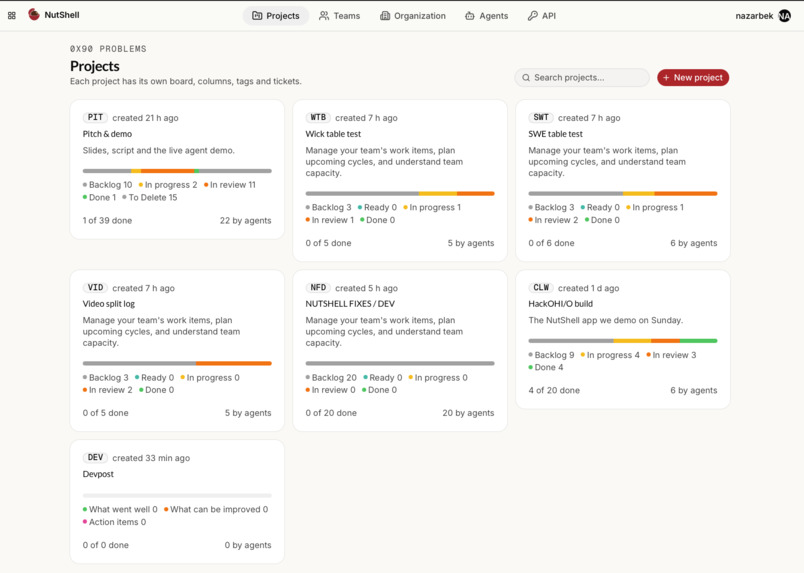This screenshot has width=804, height=573.
Task: Click the WTB project key badge
Action: [318, 117]
